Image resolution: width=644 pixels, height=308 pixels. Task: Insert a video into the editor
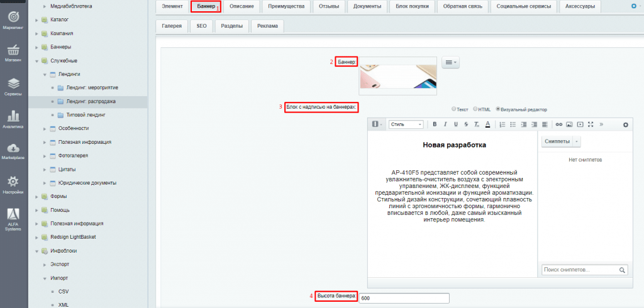(x=580, y=124)
